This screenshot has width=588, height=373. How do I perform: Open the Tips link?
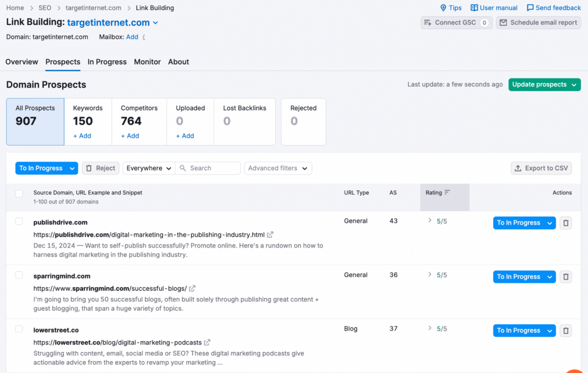coord(451,8)
